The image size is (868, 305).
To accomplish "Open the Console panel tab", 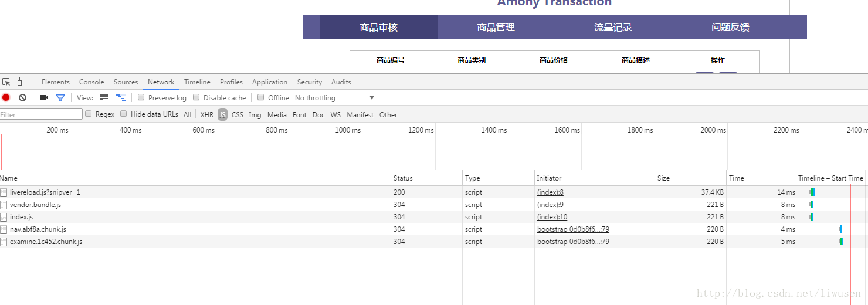I will pos(91,82).
